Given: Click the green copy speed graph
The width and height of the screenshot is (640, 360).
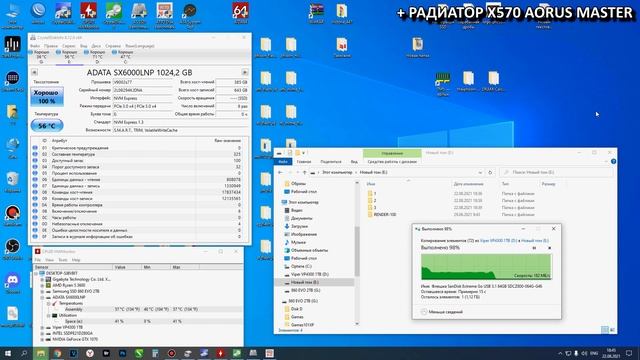Looking at the screenshot, I should (x=486, y=267).
